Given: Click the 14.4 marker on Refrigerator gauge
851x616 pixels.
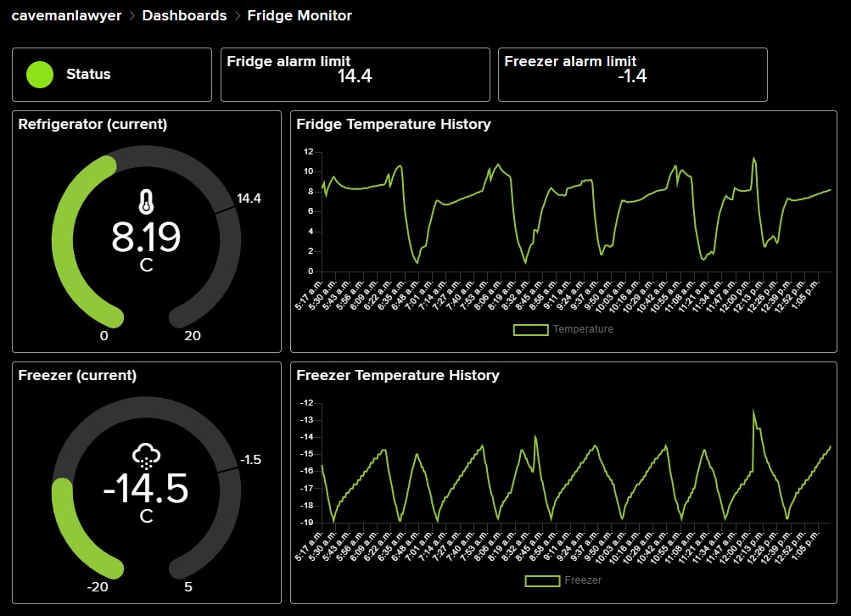Looking at the screenshot, I should [x=249, y=199].
